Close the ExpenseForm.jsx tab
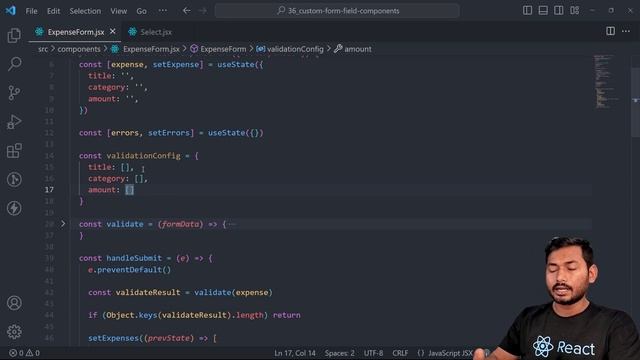 coord(113,31)
